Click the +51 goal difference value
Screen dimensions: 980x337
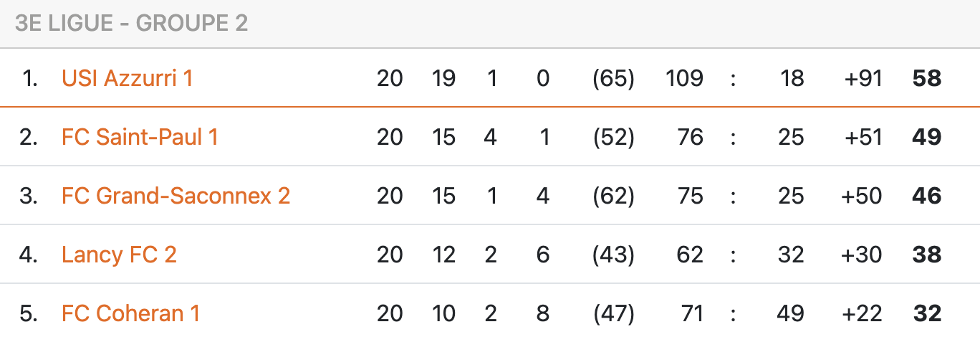point(863,137)
